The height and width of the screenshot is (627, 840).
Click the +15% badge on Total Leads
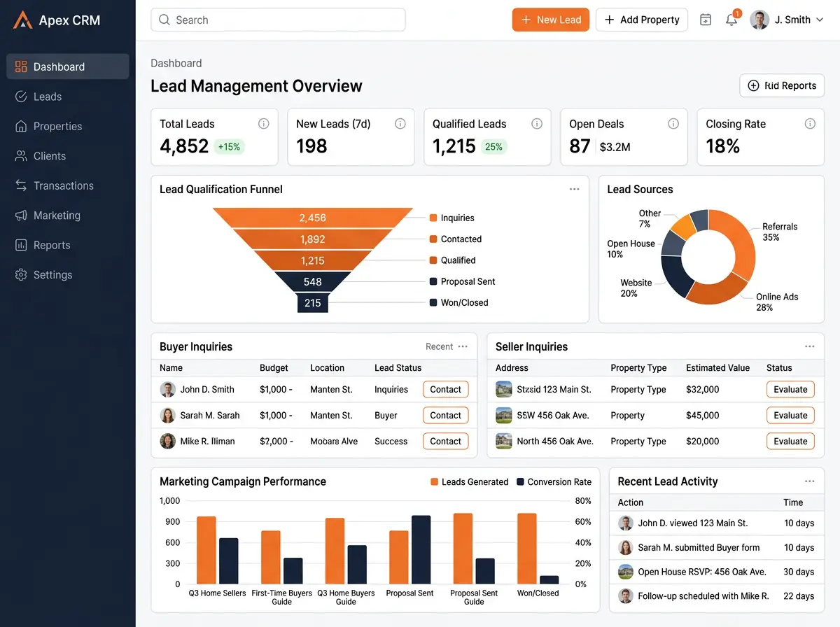tap(229, 147)
